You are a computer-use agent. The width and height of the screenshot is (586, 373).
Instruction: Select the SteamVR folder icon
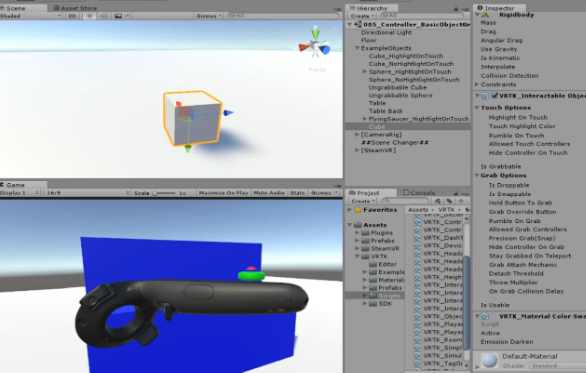coord(365,249)
